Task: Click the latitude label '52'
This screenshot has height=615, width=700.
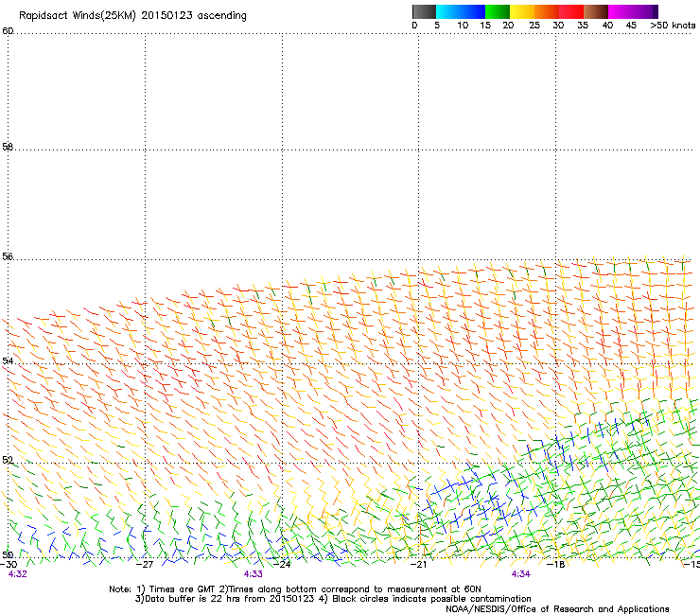Action: (x=8, y=461)
